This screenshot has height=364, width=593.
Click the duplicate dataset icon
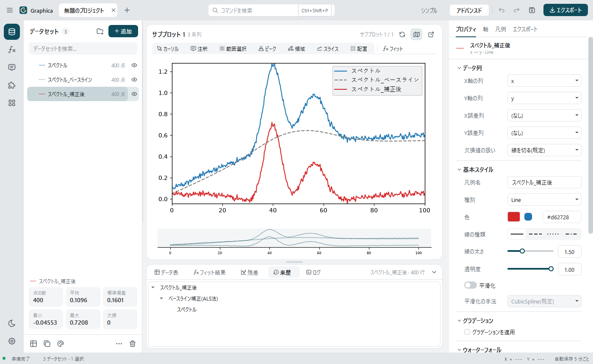(x=47, y=344)
